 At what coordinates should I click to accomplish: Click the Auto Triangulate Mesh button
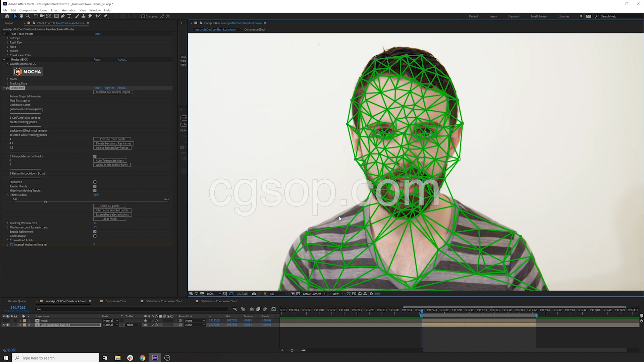(x=110, y=161)
